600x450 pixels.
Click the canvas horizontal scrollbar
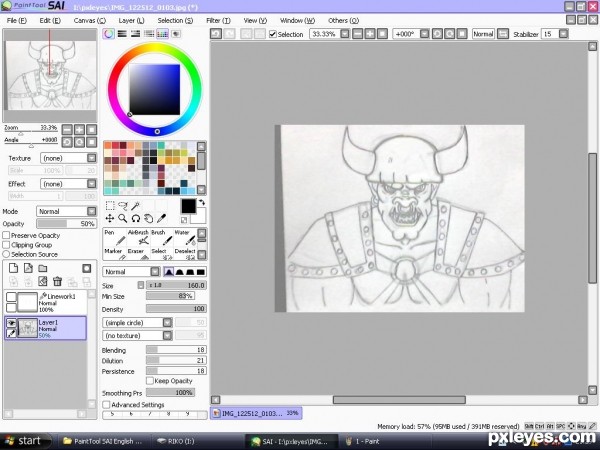click(x=399, y=400)
